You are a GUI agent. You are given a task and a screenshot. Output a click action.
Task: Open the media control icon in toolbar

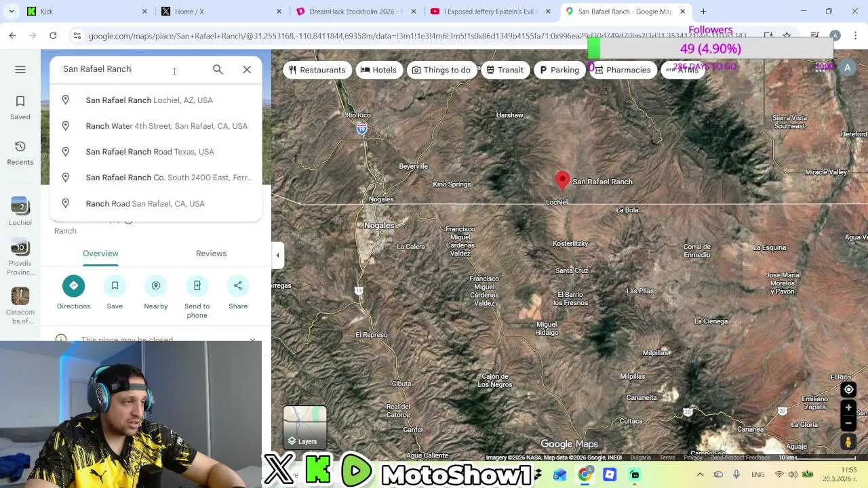point(815,35)
